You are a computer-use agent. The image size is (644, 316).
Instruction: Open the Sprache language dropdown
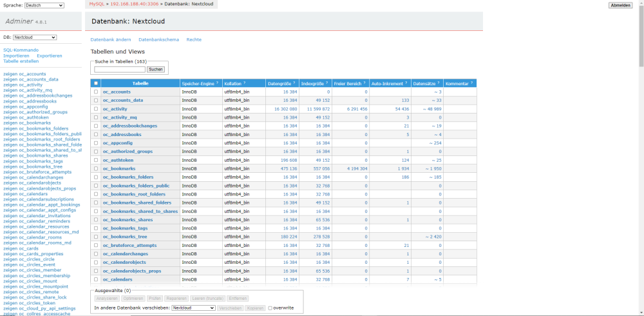pos(44,5)
